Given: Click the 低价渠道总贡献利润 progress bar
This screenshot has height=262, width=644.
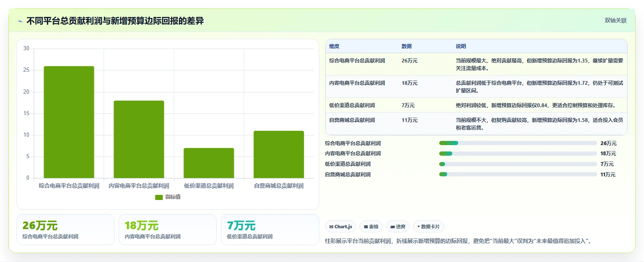Looking at the screenshot, I should [518, 164].
